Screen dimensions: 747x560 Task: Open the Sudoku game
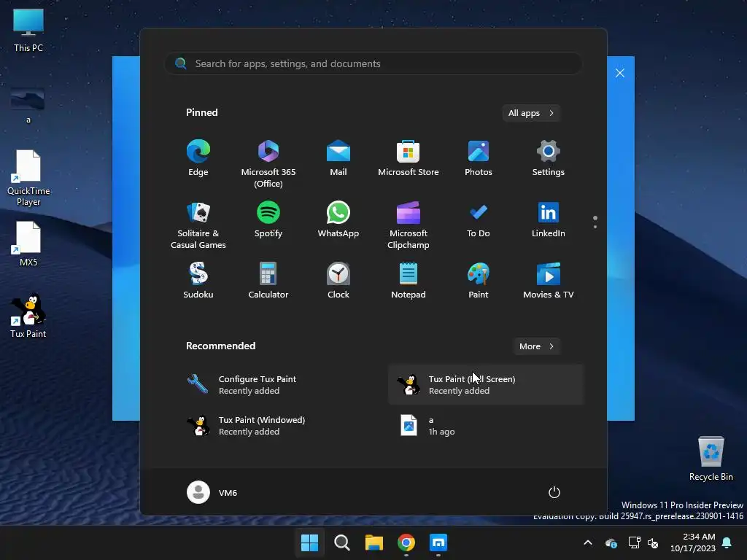tap(198, 281)
